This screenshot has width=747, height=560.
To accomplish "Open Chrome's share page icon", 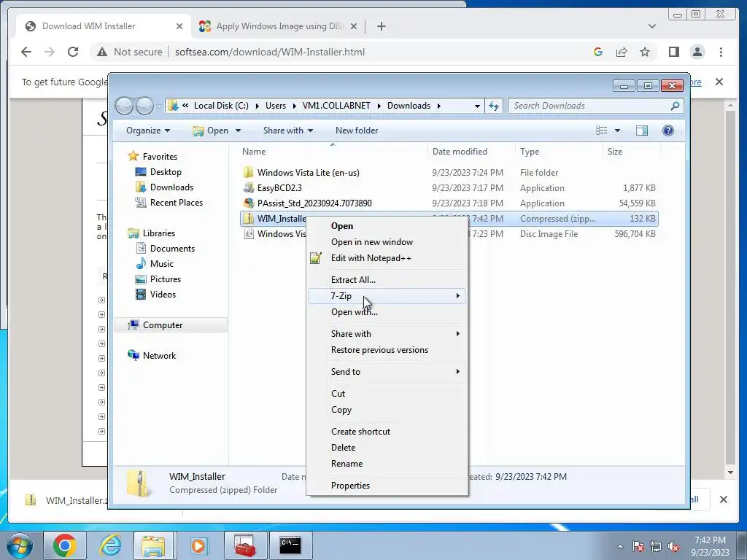I will click(x=622, y=52).
